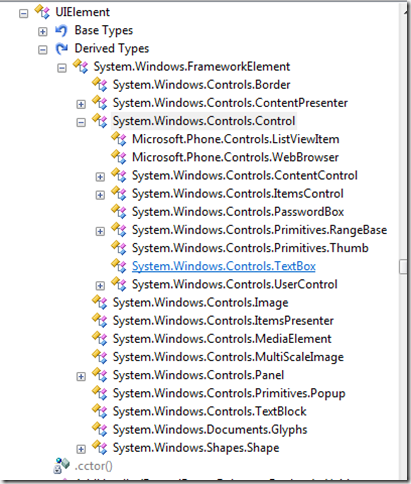Expand the System.Windows.Shapes.Shape node

[81, 449]
